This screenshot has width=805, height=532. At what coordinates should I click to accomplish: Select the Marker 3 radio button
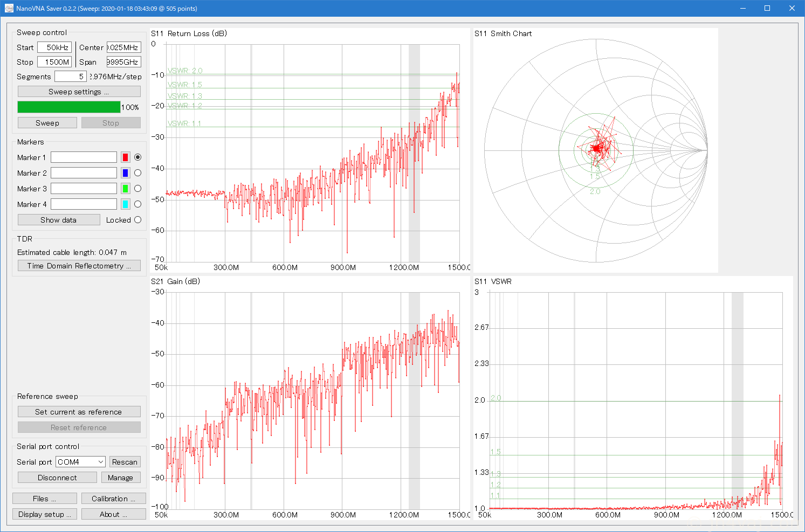pyautogui.click(x=138, y=189)
